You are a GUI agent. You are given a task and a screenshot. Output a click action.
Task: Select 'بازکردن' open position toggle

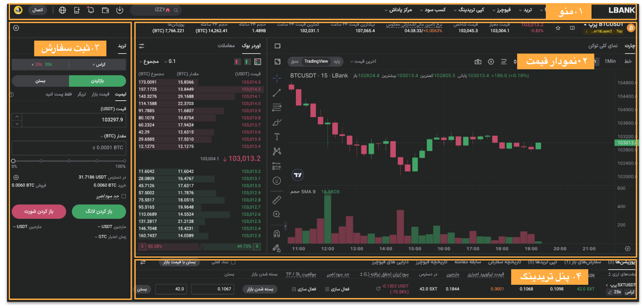(x=97, y=81)
